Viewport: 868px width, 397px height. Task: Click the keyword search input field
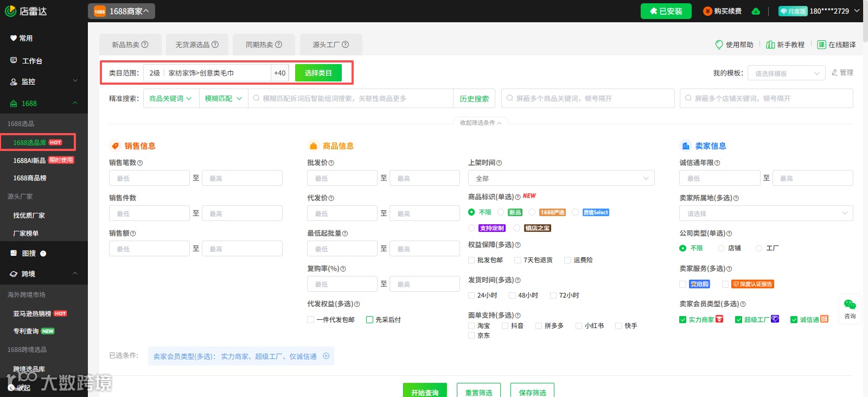coord(351,98)
